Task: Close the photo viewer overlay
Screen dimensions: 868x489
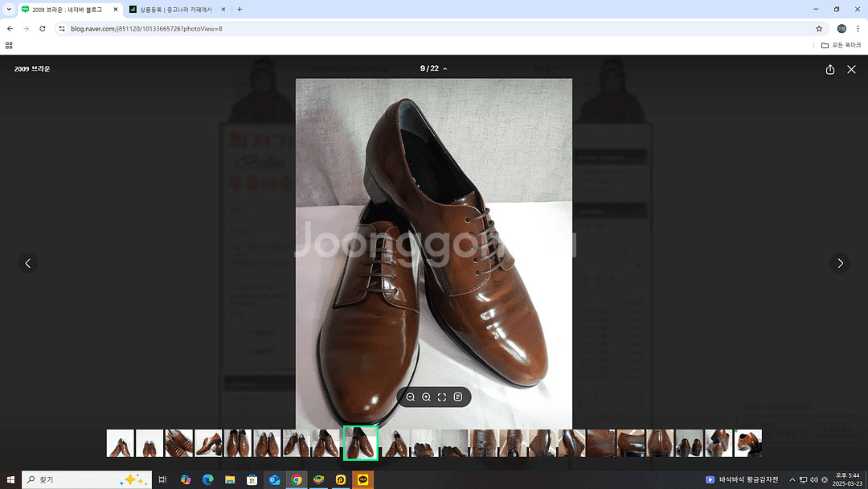Action: [x=851, y=69]
